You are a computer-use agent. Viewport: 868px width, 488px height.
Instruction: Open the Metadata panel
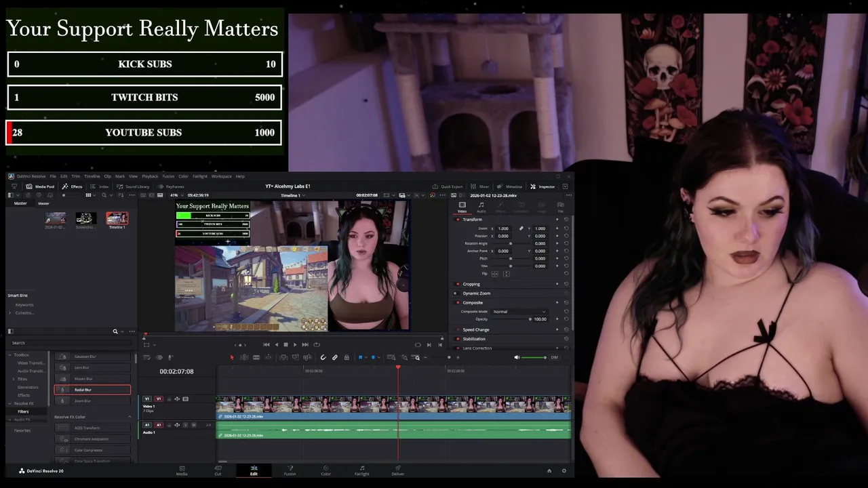click(x=510, y=186)
